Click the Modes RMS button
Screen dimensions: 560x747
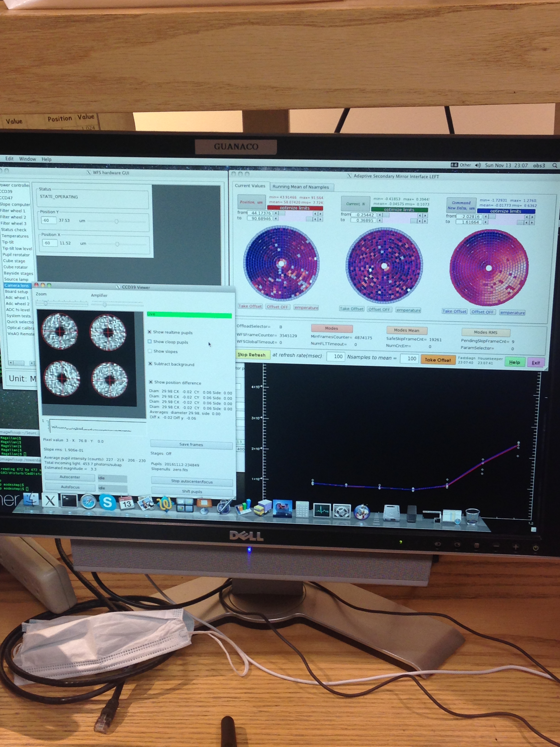coord(486,332)
